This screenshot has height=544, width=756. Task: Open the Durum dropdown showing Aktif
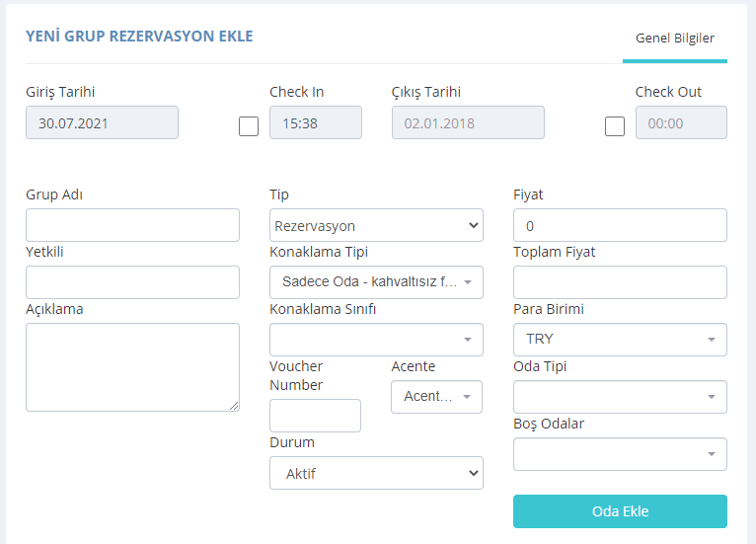[x=377, y=473]
